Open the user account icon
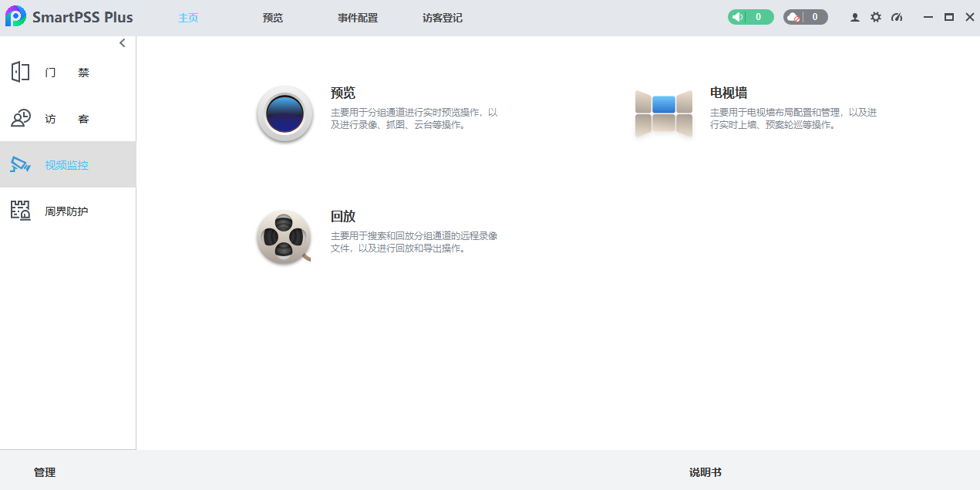The image size is (980, 490). [854, 16]
